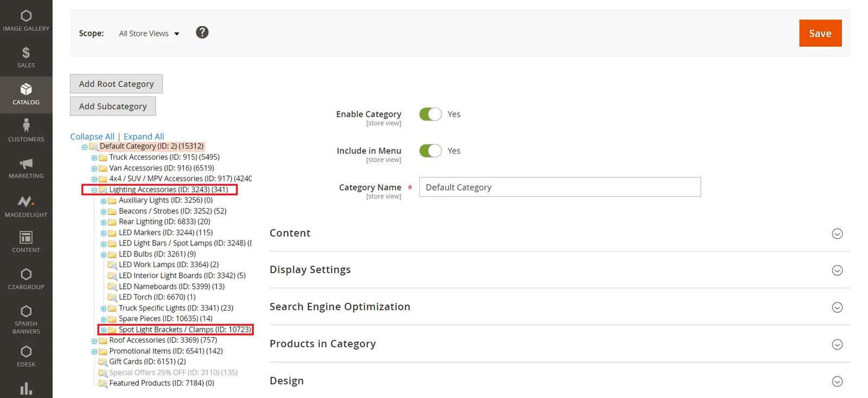Open the Customers sidebar menu

(x=26, y=131)
